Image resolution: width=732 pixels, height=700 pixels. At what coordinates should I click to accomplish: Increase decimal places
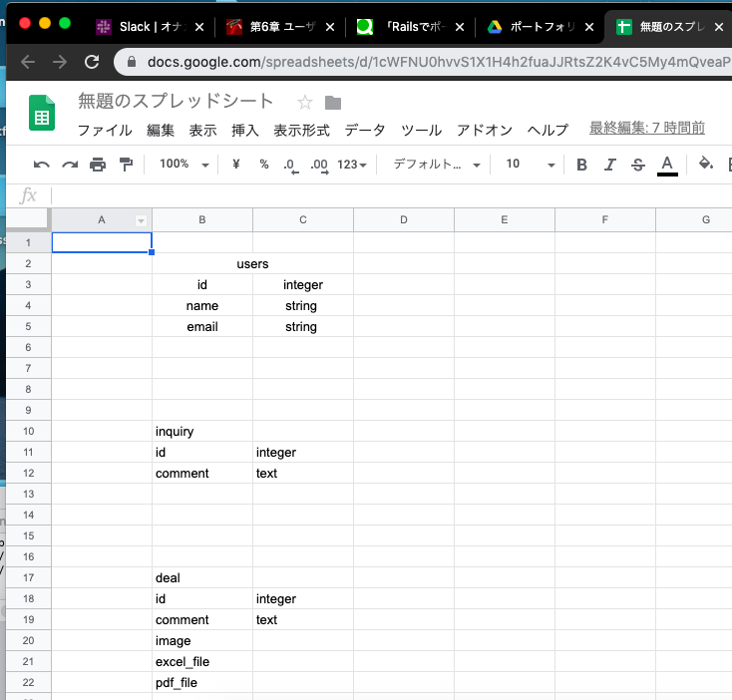[x=319, y=166]
